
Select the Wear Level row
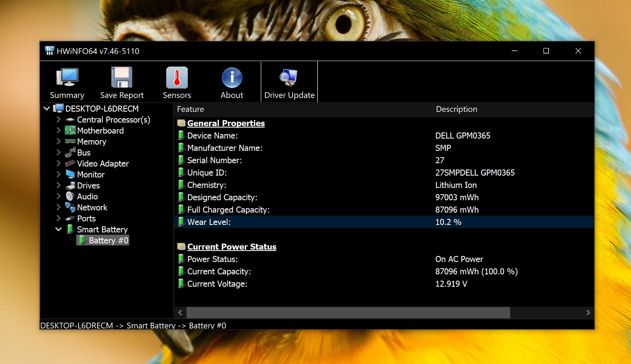(x=384, y=222)
